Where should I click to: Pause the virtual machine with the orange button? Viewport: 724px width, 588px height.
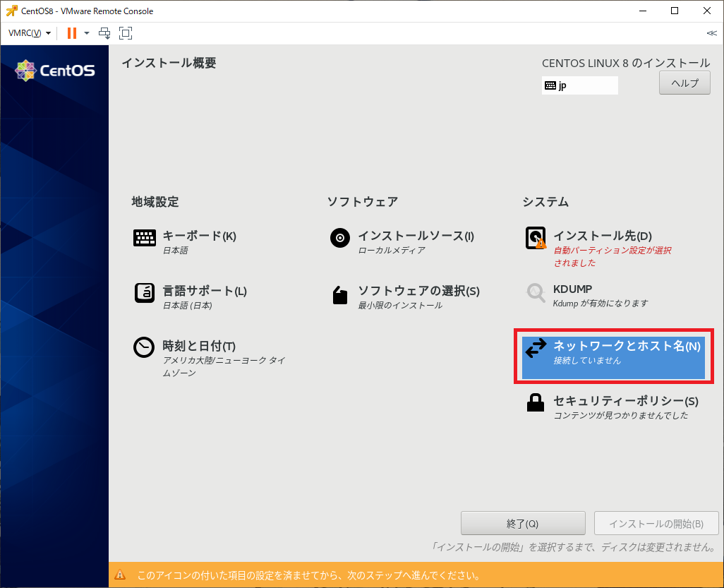71,32
